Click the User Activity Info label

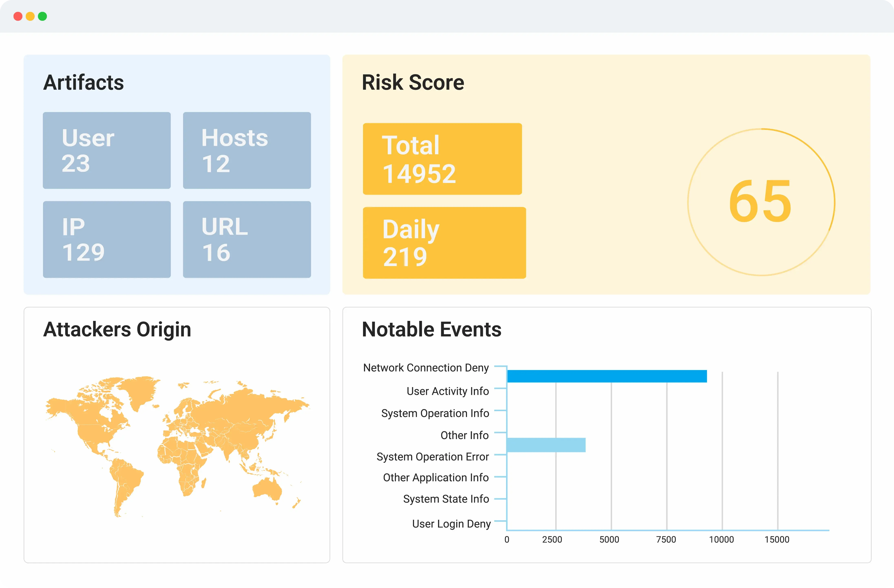pyautogui.click(x=447, y=391)
